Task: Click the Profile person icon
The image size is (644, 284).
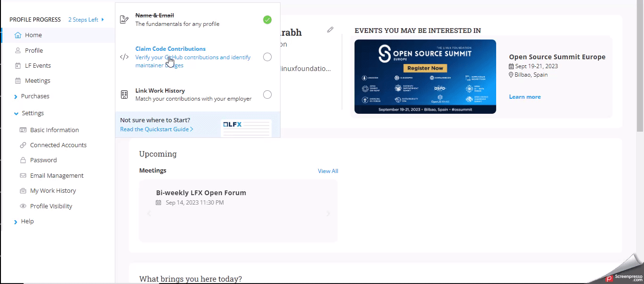Action: (18, 50)
